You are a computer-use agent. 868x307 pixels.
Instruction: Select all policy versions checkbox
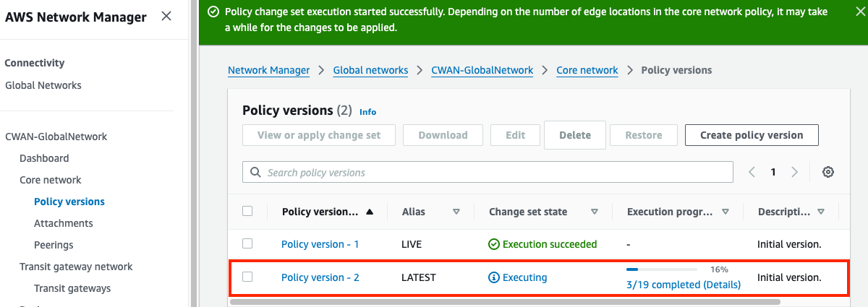click(247, 211)
